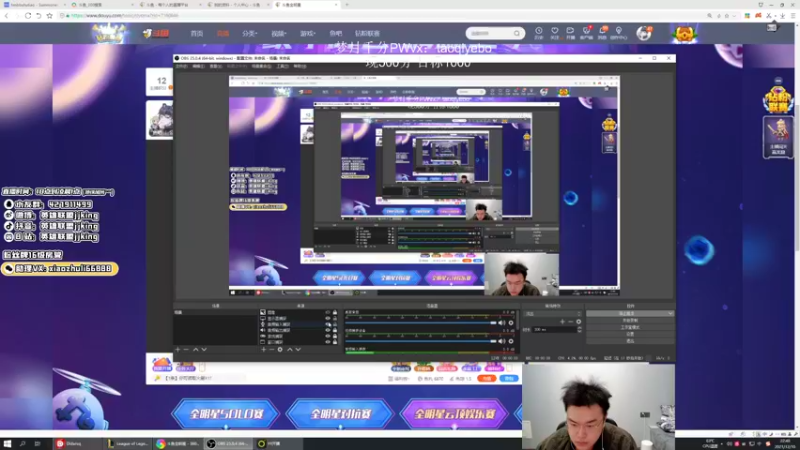
Task: Move the scene down in the OBS scenes panel
Action: click(x=204, y=349)
